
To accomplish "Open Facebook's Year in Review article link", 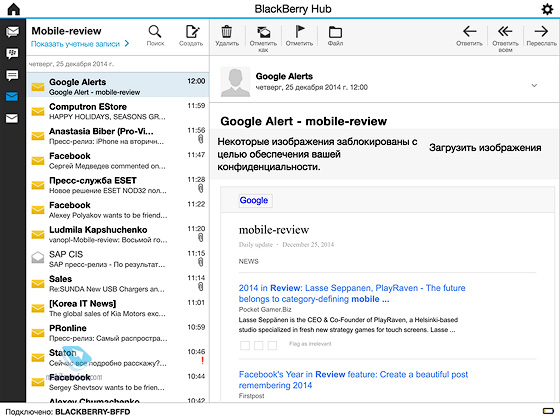I will pyautogui.click(x=353, y=380).
